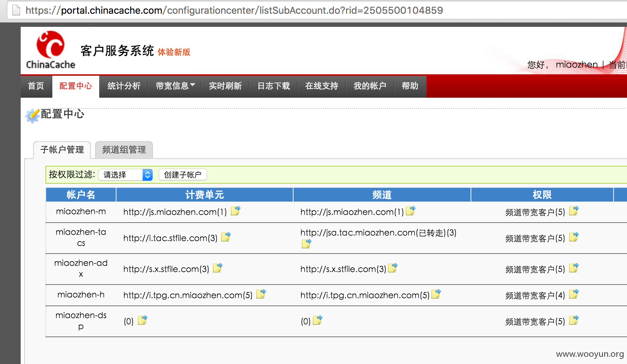The image size is (627, 364).
Task: Edit permission icon for miaozhen-m row
Action: point(574,211)
